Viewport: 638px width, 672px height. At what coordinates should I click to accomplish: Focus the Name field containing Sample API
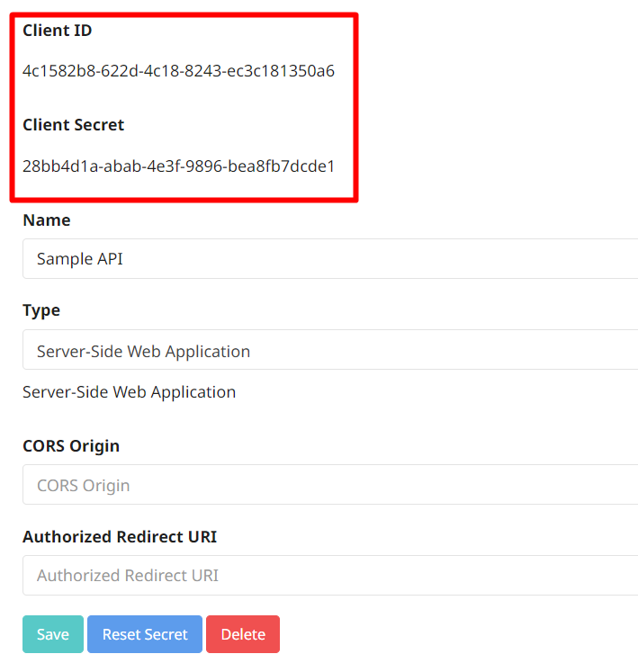tap(330, 259)
